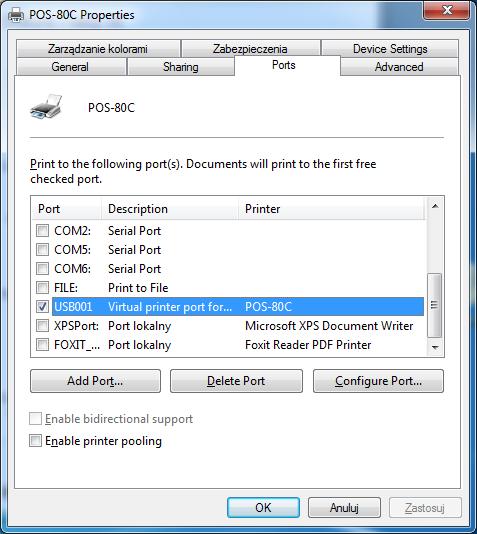Click the title bar printer icon
This screenshot has width=477, height=534.
[16, 15]
